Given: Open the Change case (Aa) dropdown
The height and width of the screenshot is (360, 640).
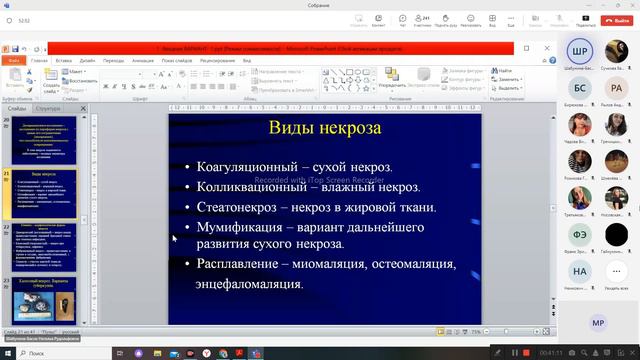Looking at the screenshot, I should click(164, 87).
